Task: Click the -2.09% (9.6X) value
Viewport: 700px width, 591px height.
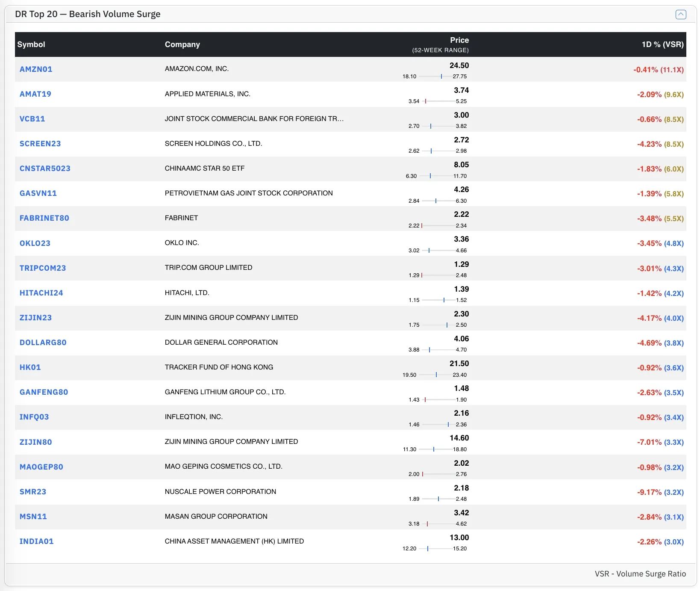Action: (660, 95)
